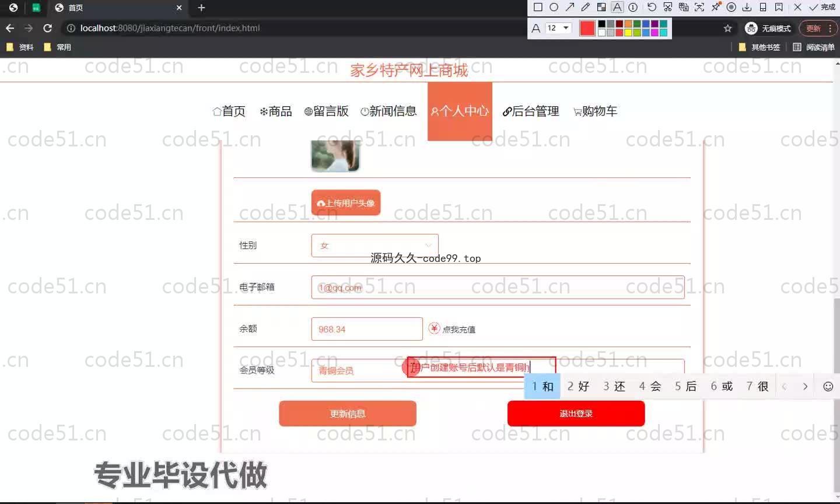Open the 购物车 navigation item
The width and height of the screenshot is (840, 504).
pyautogui.click(x=595, y=111)
